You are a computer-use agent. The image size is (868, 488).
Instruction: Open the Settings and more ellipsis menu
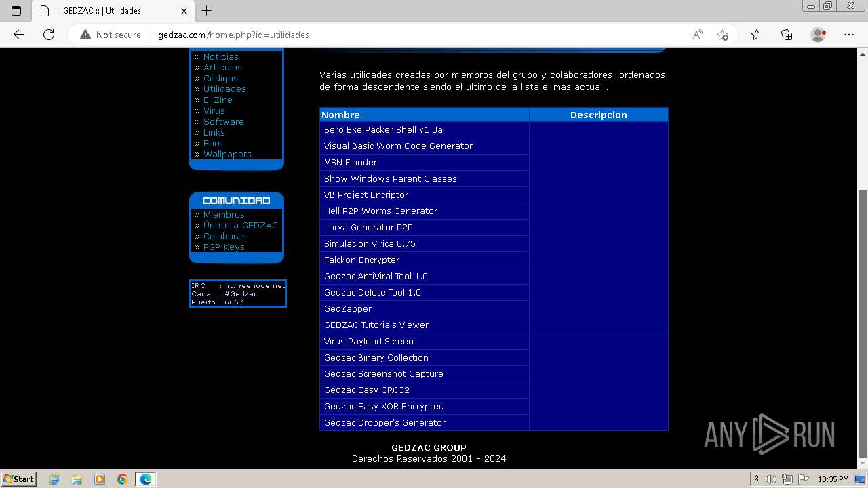pos(849,35)
